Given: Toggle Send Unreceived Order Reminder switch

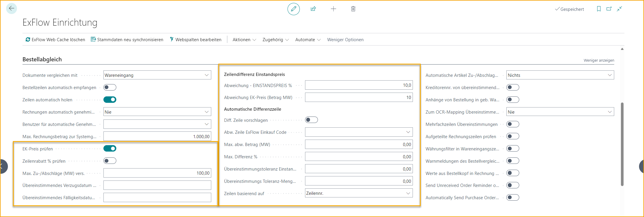Looking at the screenshot, I should 513,185.
